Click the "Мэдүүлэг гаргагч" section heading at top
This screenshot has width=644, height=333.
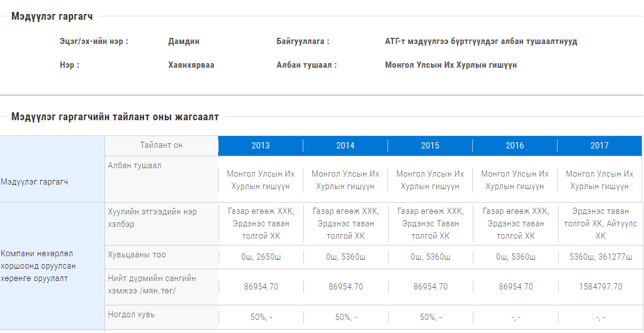point(52,16)
